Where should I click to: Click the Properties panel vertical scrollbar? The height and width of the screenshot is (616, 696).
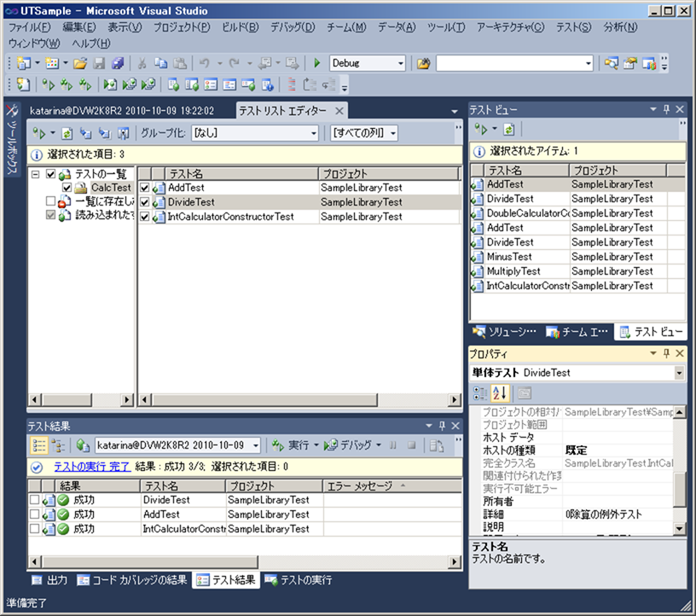tap(680, 490)
